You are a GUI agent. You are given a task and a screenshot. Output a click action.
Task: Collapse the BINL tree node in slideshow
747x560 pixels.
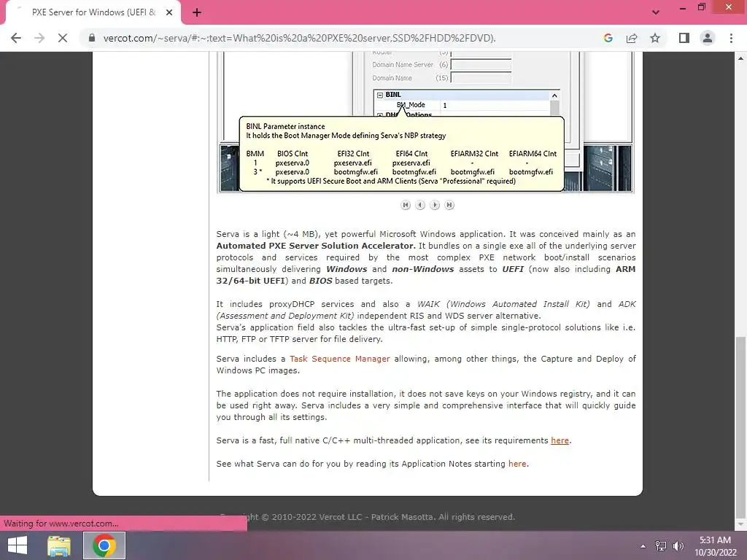379,95
